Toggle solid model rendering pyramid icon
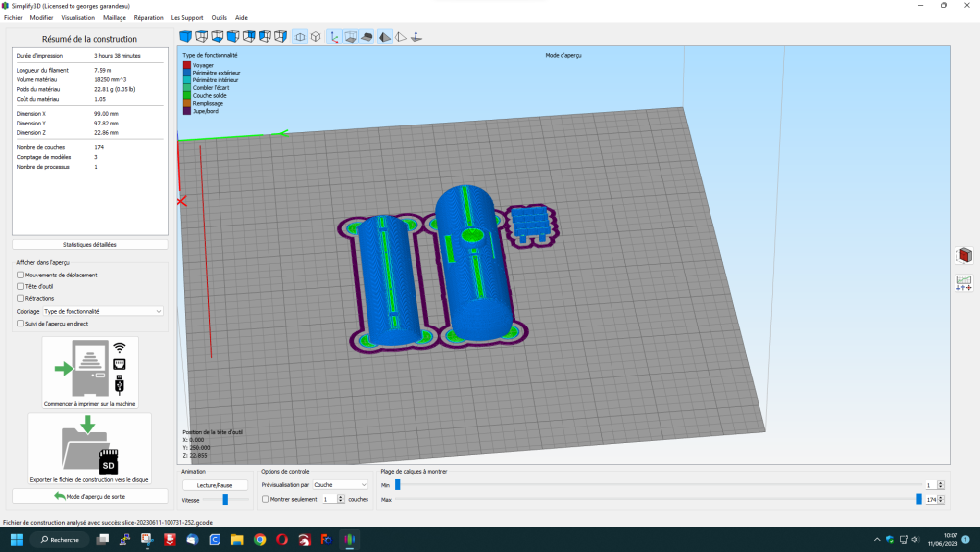Viewport: 980px width, 552px height. (x=384, y=37)
